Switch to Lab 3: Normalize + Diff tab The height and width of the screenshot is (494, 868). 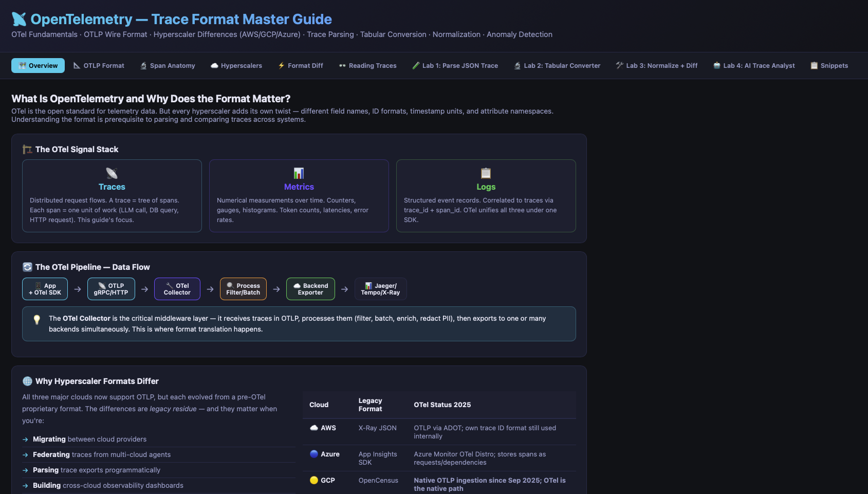pyautogui.click(x=657, y=66)
